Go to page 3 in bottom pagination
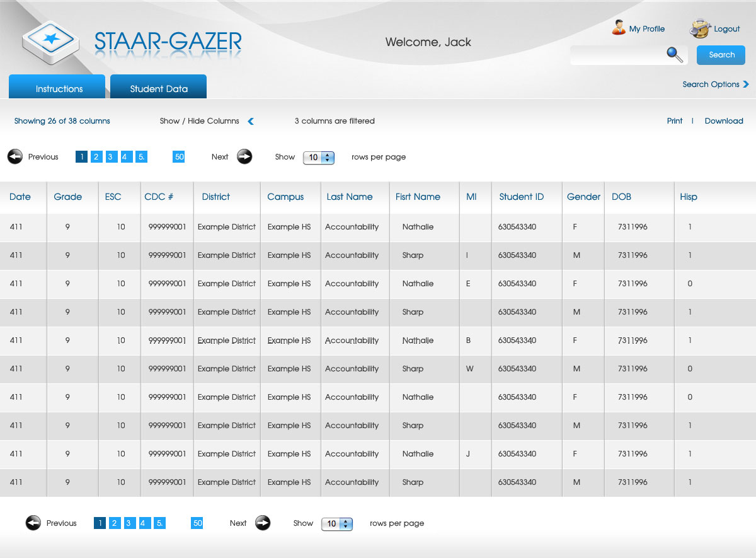 (x=130, y=523)
